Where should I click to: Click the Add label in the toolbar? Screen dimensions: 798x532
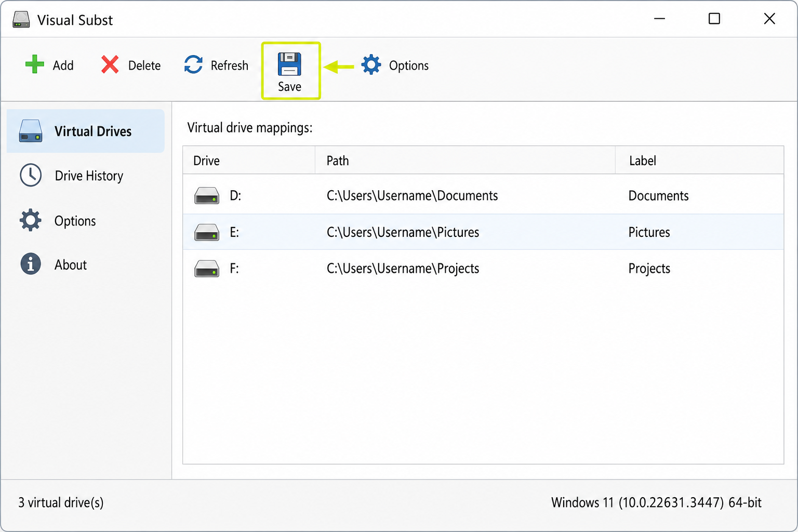[63, 65]
